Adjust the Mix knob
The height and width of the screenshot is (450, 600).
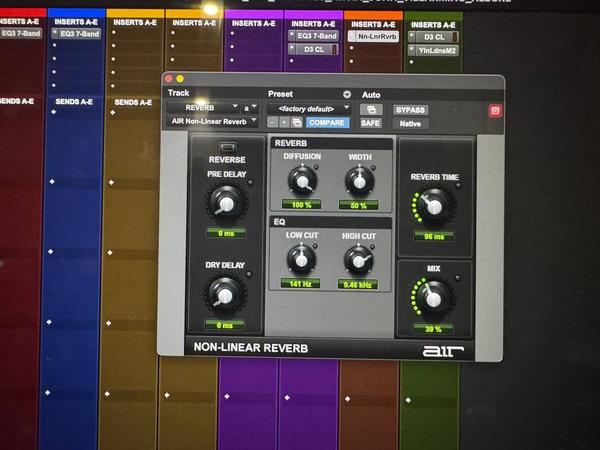click(434, 297)
